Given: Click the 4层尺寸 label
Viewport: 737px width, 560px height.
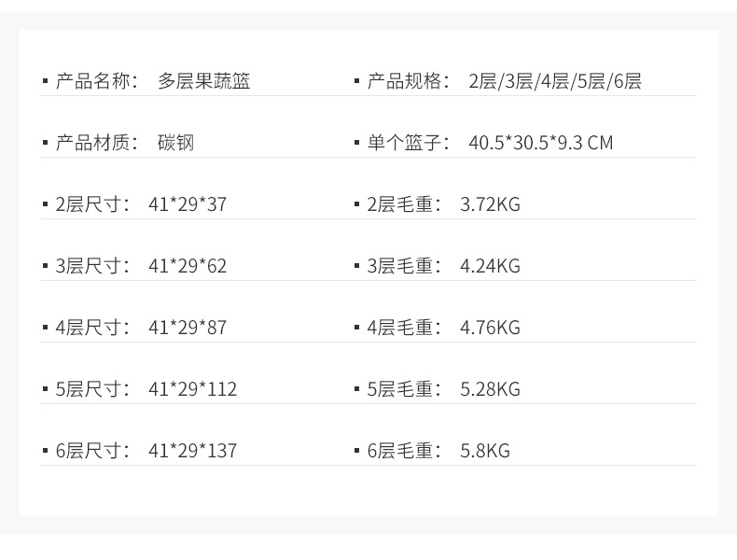Looking at the screenshot, I should (x=93, y=328).
